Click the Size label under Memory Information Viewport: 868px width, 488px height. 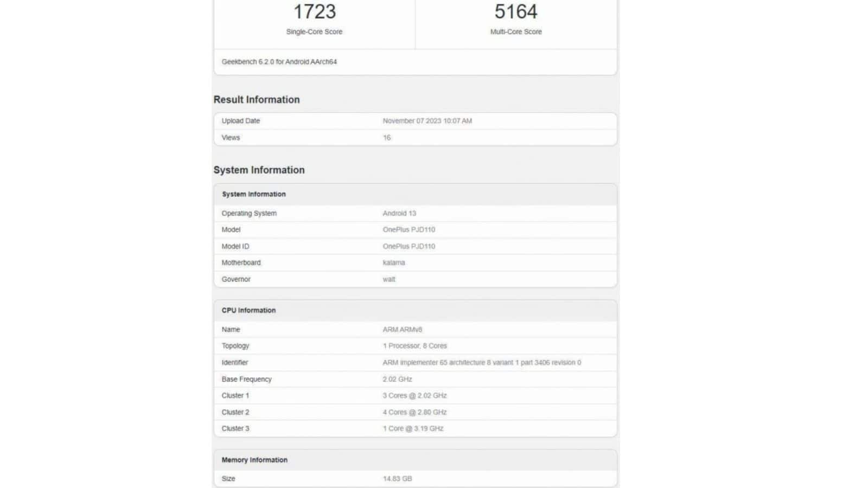(x=228, y=479)
